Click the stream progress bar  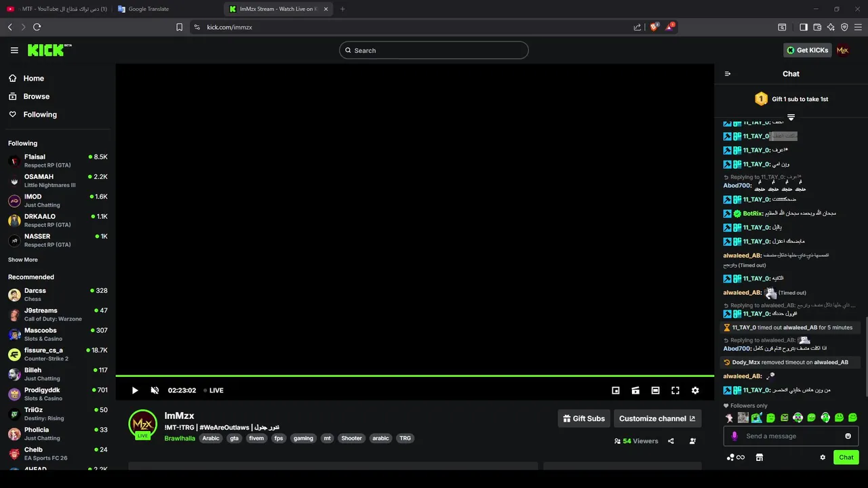[414, 375]
